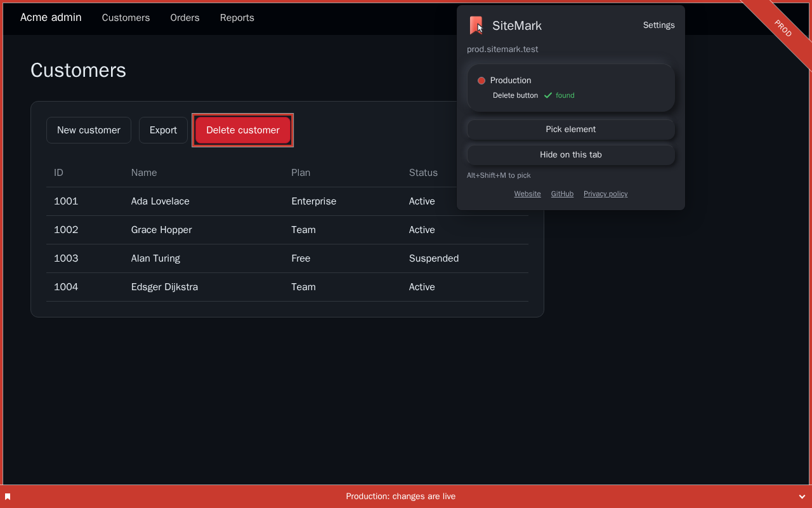This screenshot has width=812, height=508.
Task: Click the ID column header
Action: coord(58,173)
